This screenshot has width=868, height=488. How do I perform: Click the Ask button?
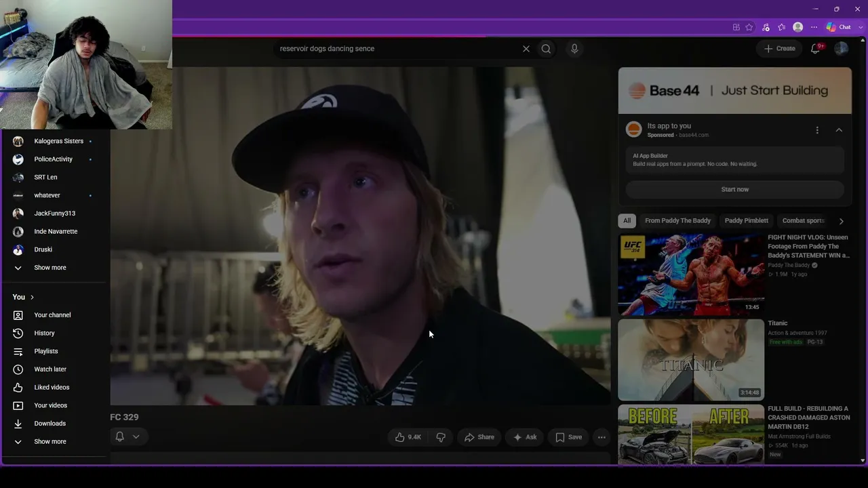pyautogui.click(x=525, y=437)
